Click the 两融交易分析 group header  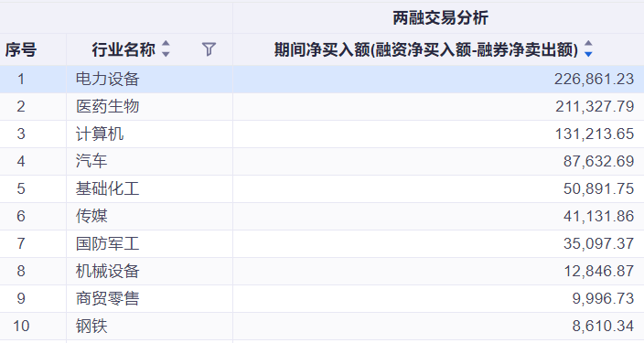click(440, 17)
